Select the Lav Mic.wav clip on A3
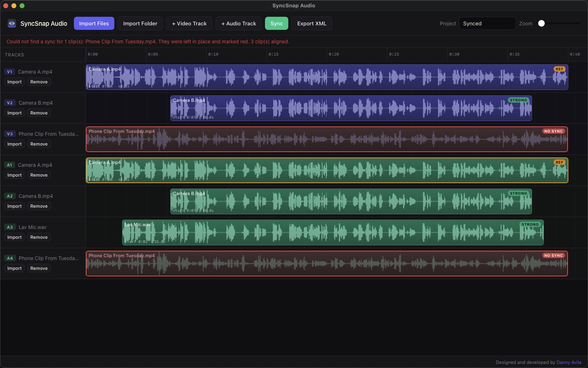Screen dimensions: 588x368 [333, 233]
